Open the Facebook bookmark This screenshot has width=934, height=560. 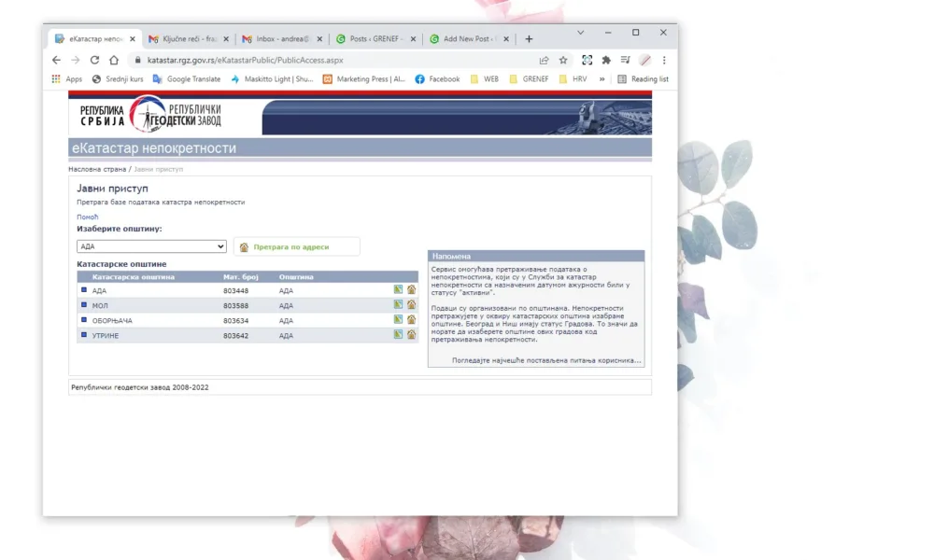click(x=438, y=79)
